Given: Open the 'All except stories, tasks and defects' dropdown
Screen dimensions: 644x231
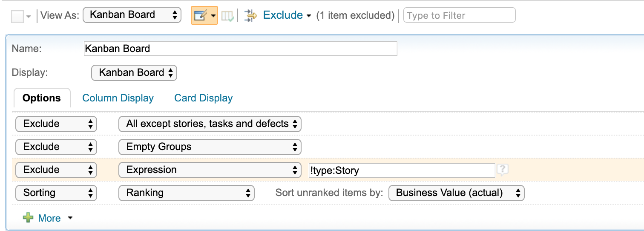Looking at the screenshot, I should pyautogui.click(x=210, y=124).
